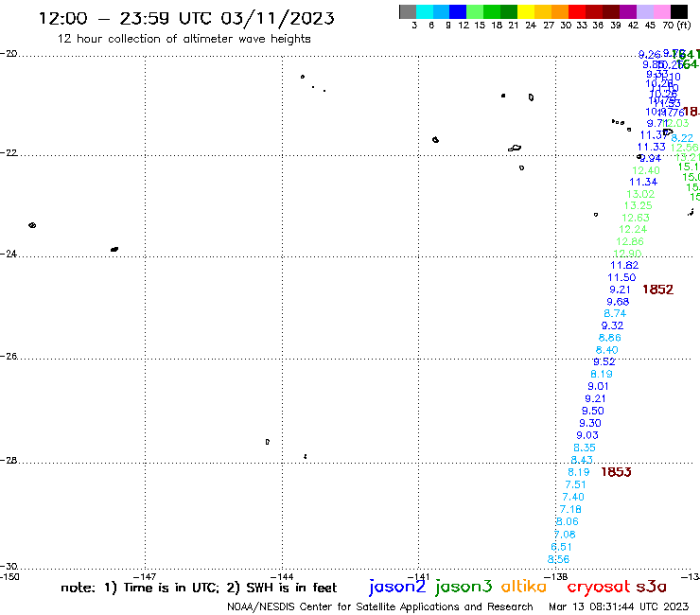
Task: Click the 8.74 wave height value
Action: point(615,313)
